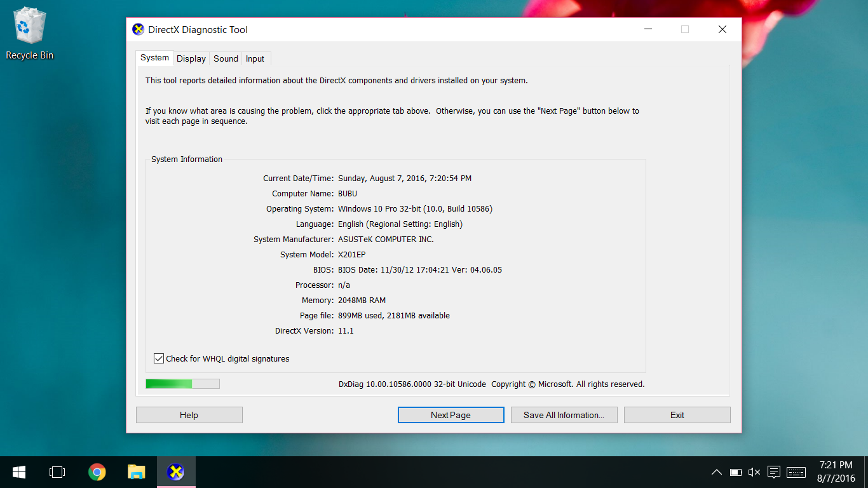Click the Exit button
The width and height of the screenshot is (868, 488).
pos(677,415)
